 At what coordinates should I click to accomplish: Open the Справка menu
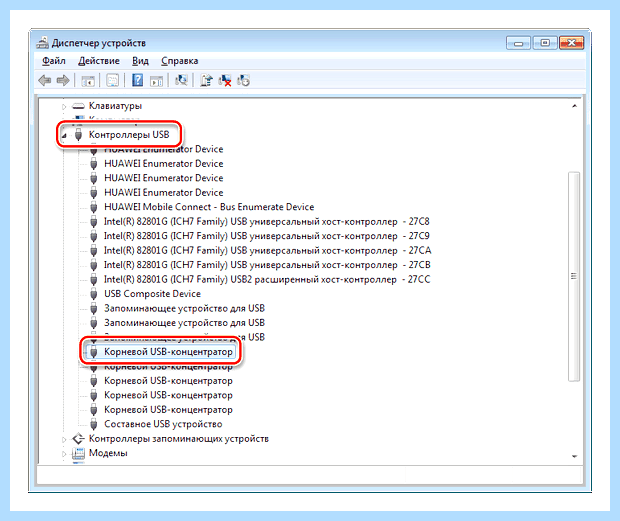click(180, 61)
